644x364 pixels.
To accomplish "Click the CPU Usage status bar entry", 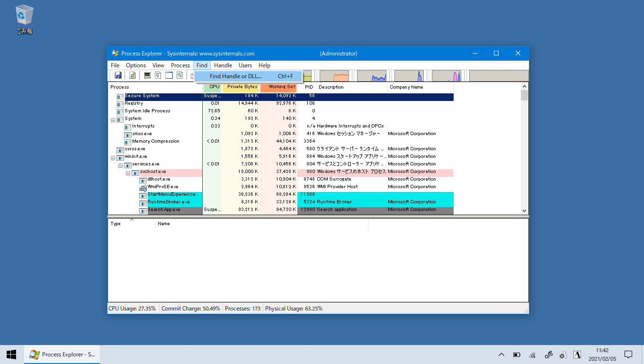I will tap(132, 309).
